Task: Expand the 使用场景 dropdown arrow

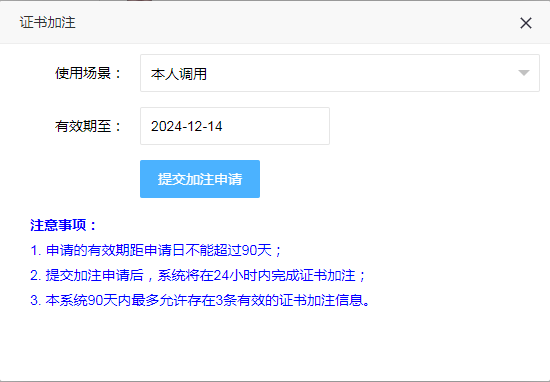Action: (x=524, y=73)
